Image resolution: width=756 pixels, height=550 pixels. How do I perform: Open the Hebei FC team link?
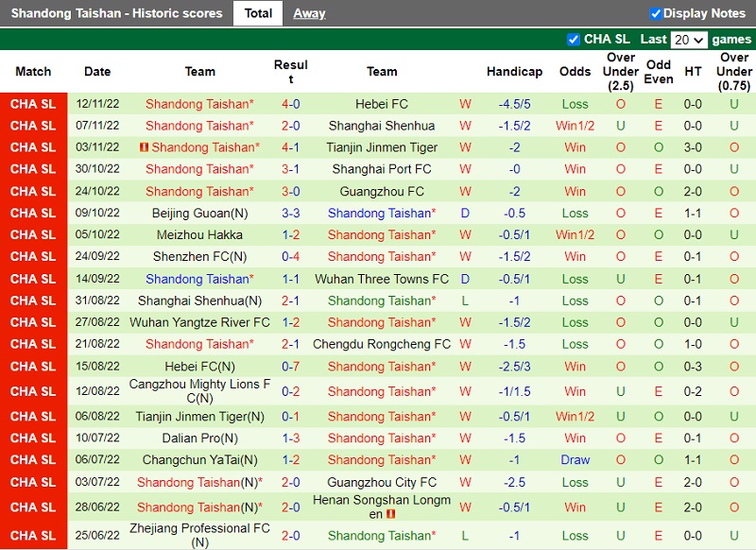pos(382,104)
